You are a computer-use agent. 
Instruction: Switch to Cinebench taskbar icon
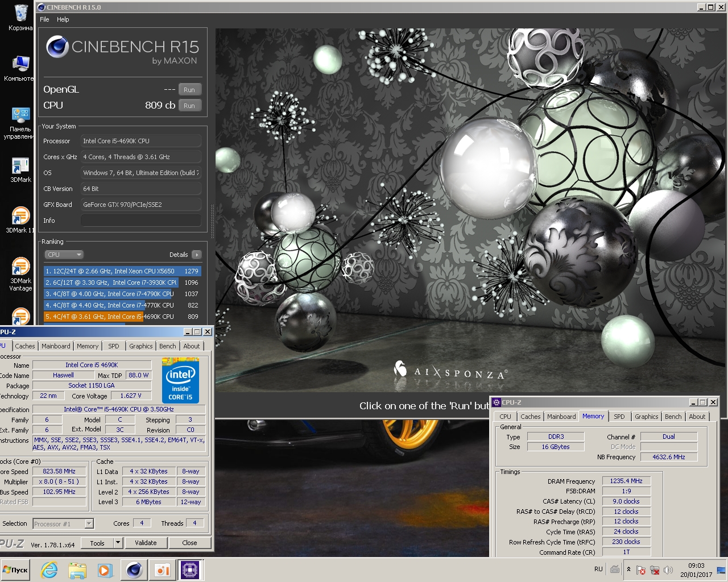coord(134,570)
